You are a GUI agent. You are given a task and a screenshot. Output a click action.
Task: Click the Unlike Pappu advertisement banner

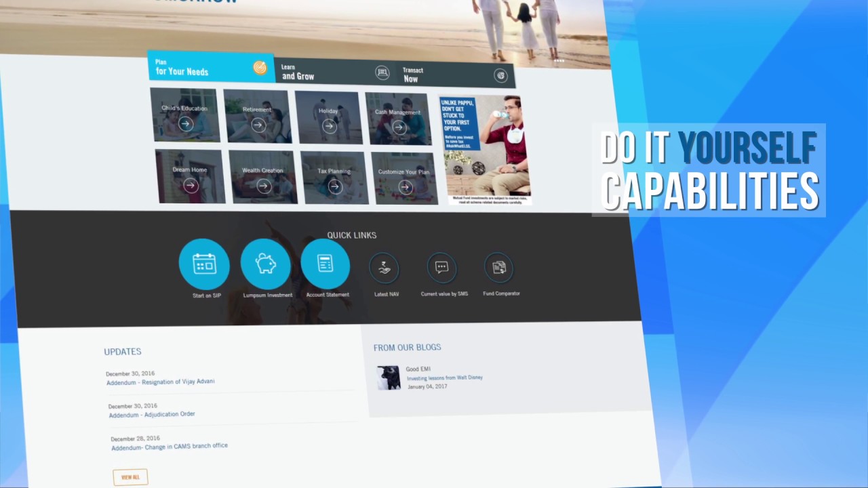[485, 150]
